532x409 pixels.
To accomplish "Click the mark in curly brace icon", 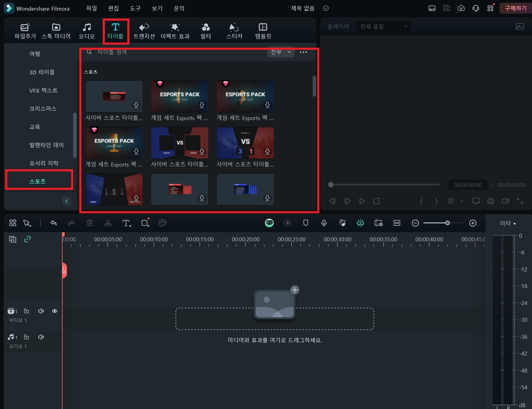I will (421, 201).
